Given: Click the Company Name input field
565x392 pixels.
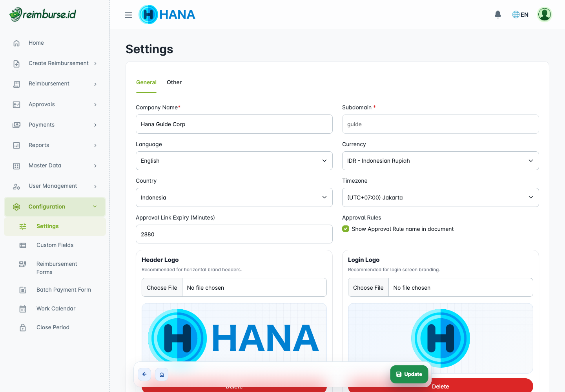Looking at the screenshot, I should point(234,124).
